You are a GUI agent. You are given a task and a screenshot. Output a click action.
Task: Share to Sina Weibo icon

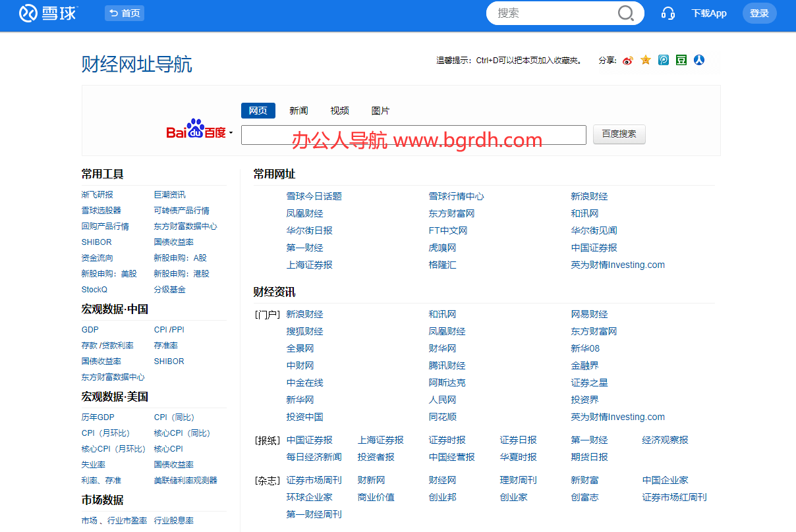[627, 61]
